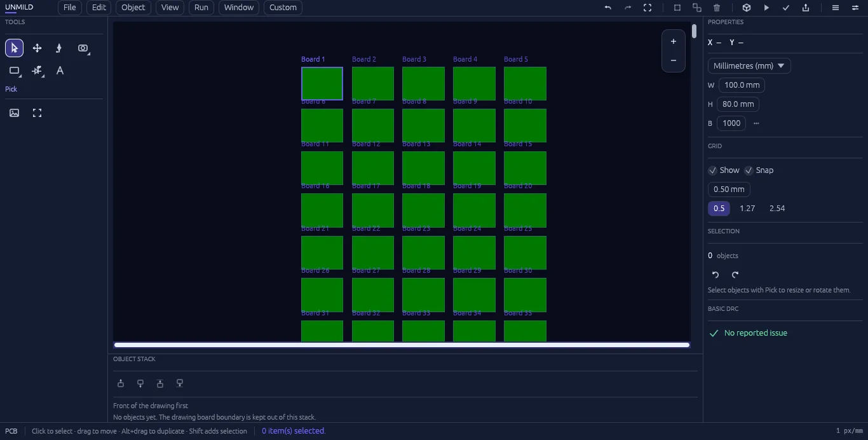Select the Text (A) tool
This screenshot has height=440, width=868.
click(60, 71)
